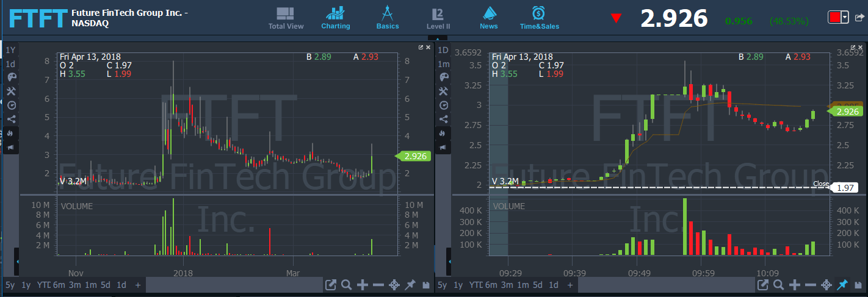
Task: Open color palette in right chart sidebar
Action: 444,77
